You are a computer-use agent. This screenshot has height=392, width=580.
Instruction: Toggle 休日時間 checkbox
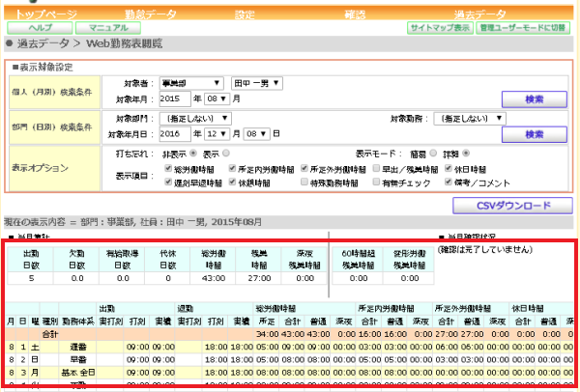tap(449, 168)
